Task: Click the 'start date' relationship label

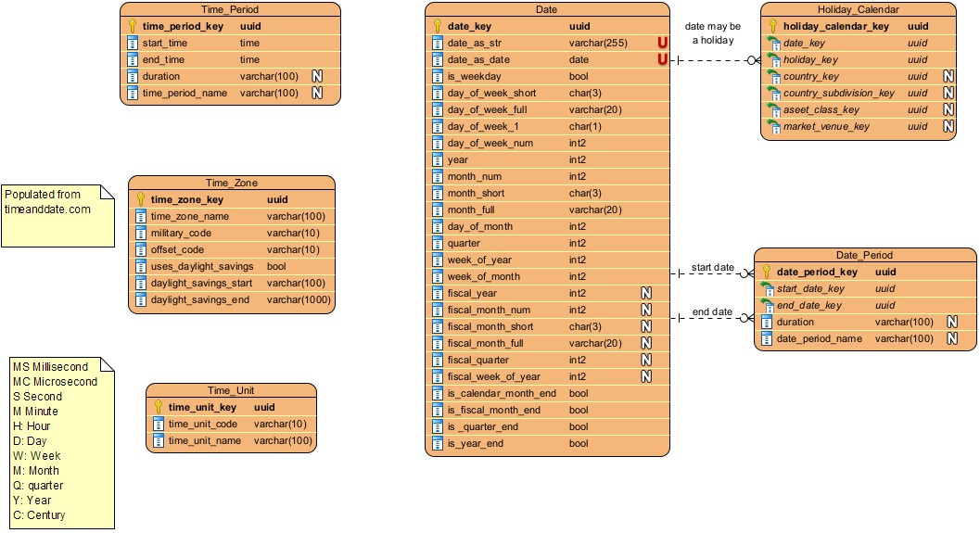Action: [711, 268]
